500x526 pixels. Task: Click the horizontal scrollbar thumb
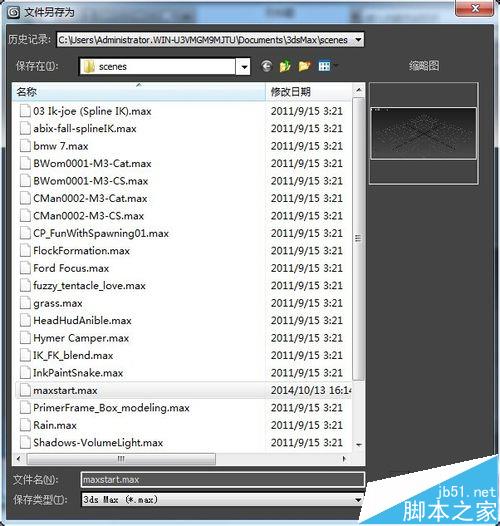121,459
